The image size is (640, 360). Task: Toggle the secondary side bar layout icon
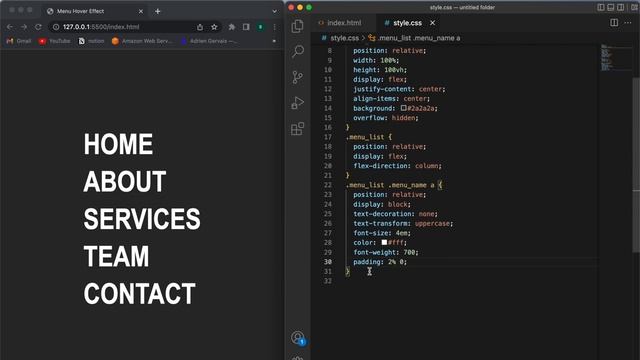620,7
